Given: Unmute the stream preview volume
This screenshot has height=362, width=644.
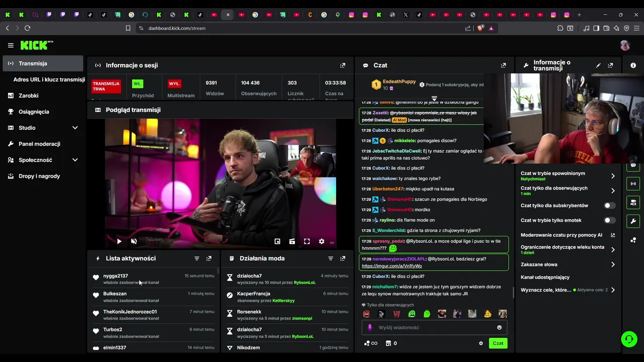Looking at the screenshot, I should click(x=134, y=241).
